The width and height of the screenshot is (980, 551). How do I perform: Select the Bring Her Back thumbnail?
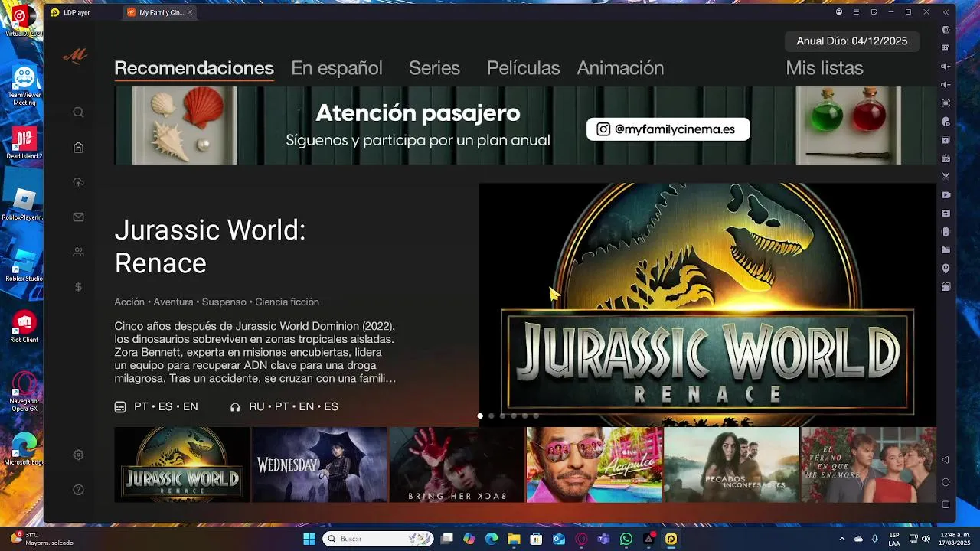tap(456, 465)
